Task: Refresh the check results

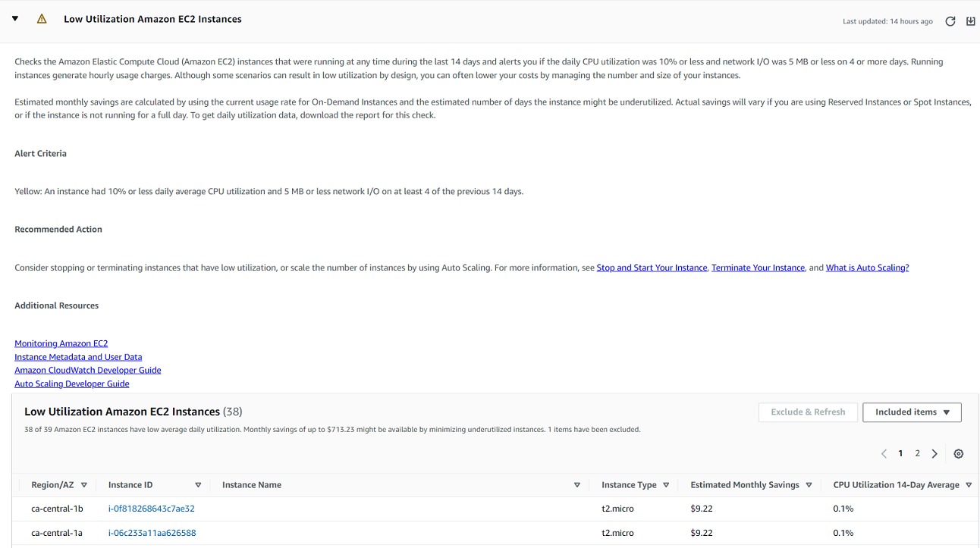Action: [x=950, y=21]
